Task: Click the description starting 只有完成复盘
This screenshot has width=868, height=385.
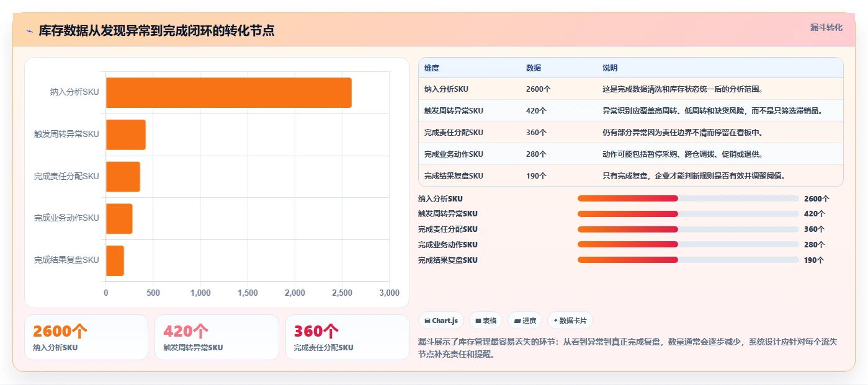Action: pyautogui.click(x=694, y=176)
